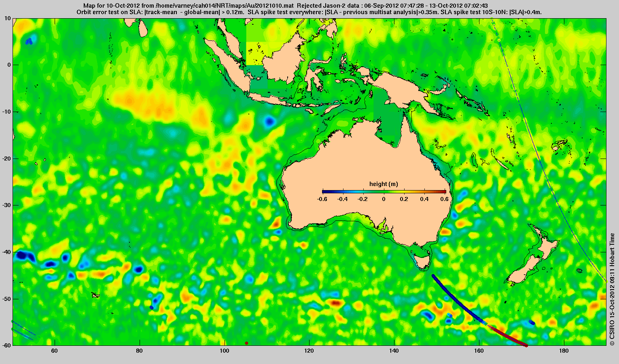Click the colorbar -0.4 tick label
The height and width of the screenshot is (364, 619).
click(343, 199)
